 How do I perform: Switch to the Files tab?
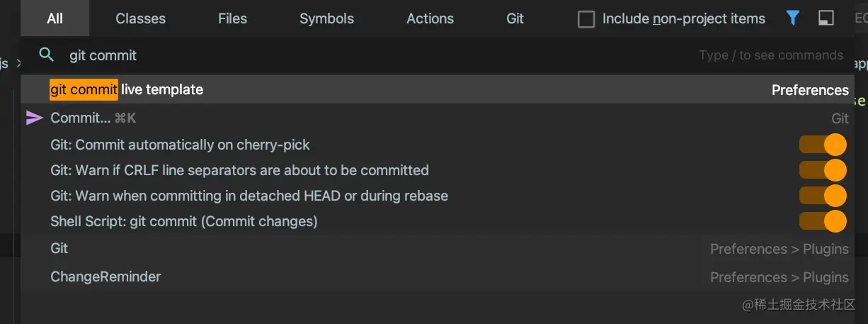coord(232,18)
